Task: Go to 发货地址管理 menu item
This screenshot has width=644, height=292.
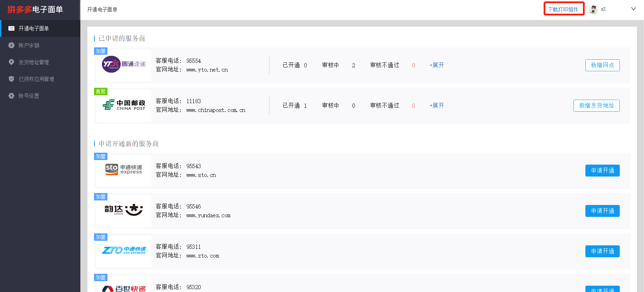Action: pyautogui.click(x=34, y=62)
